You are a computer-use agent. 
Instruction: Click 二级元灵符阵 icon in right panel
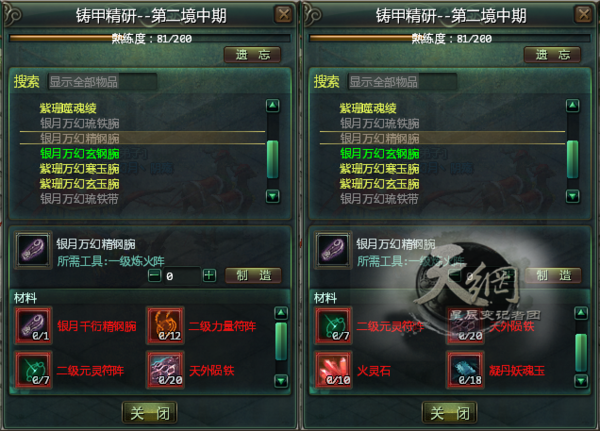pyautogui.click(x=333, y=326)
